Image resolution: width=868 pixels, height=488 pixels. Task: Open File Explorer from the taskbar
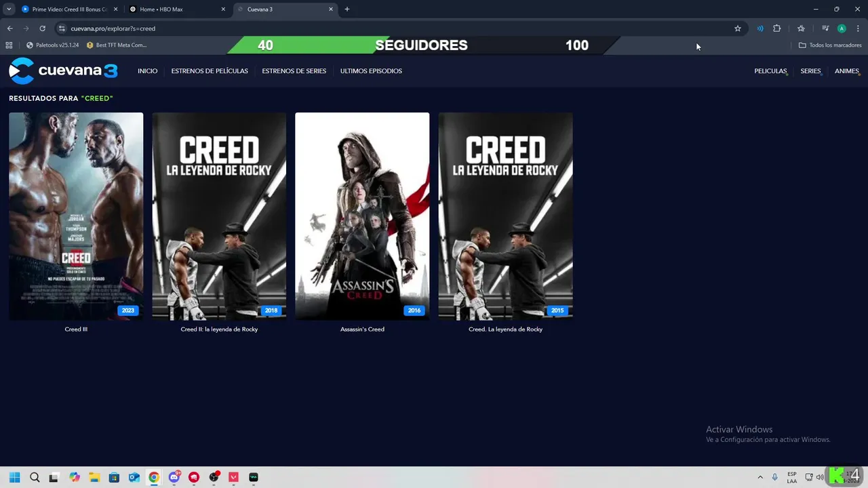click(94, 477)
